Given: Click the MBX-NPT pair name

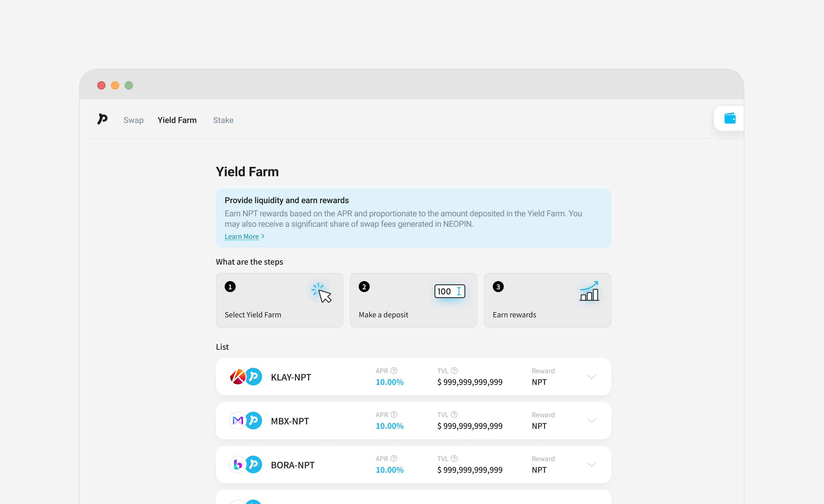Looking at the screenshot, I should (x=290, y=421).
